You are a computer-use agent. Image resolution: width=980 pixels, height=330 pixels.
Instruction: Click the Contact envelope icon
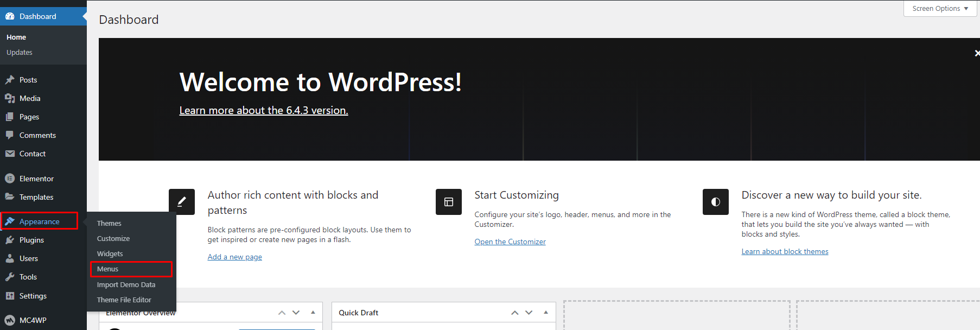[x=10, y=154]
